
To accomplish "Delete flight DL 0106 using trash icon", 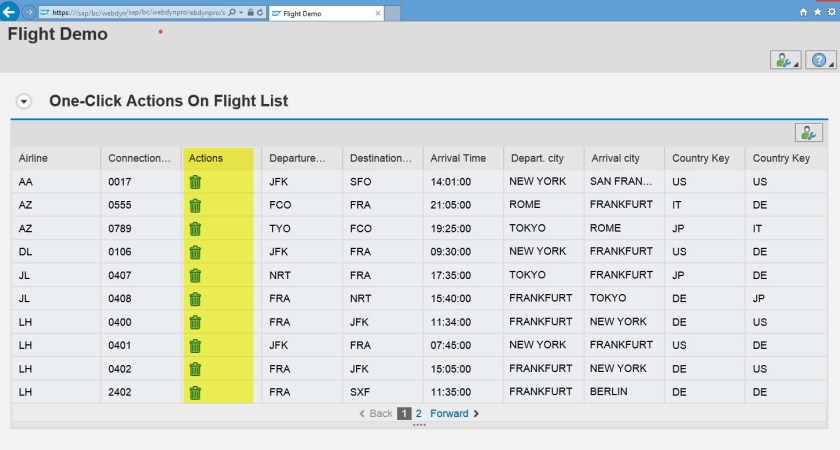I will point(195,252).
